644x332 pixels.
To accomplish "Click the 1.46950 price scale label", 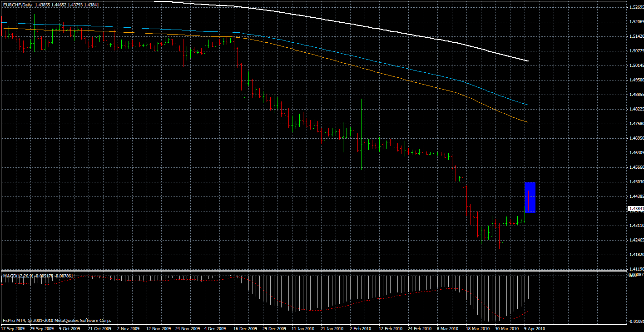I will point(636,138).
